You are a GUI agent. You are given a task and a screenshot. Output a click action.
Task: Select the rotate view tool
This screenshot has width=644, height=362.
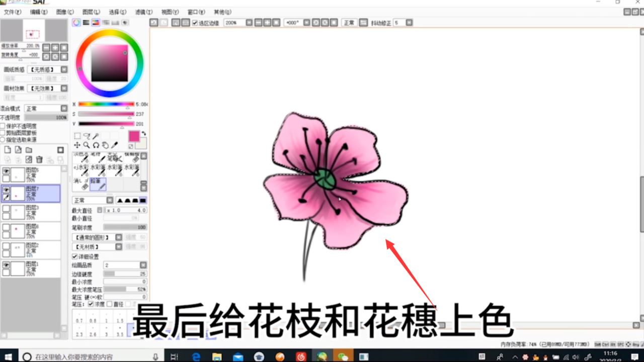pyautogui.click(x=96, y=145)
